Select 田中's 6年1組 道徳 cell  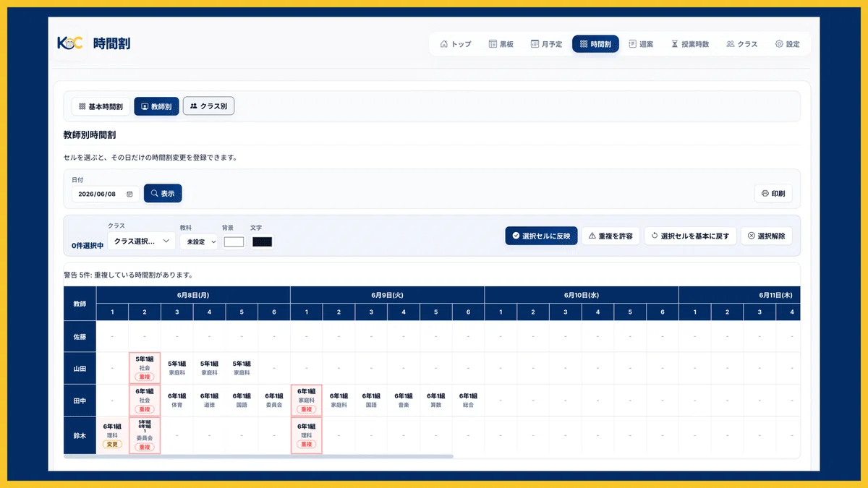[209, 401]
